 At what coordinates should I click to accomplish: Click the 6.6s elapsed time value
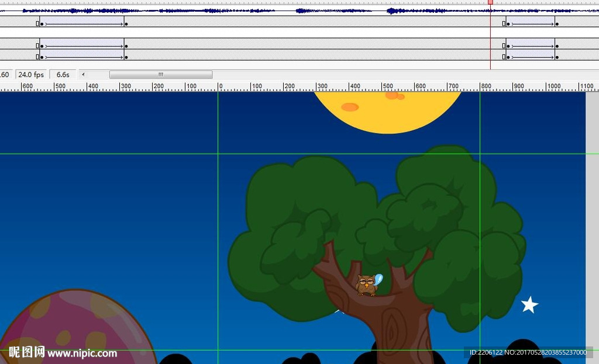click(x=63, y=75)
